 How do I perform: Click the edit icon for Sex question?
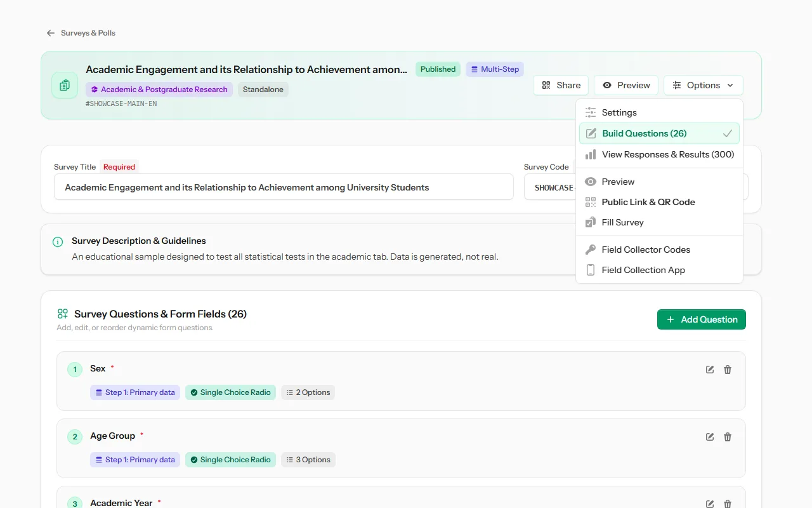(710, 370)
